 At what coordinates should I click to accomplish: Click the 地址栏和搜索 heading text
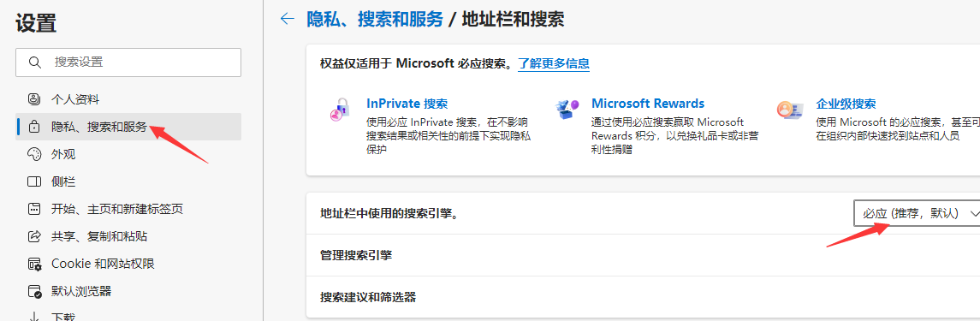(x=513, y=19)
